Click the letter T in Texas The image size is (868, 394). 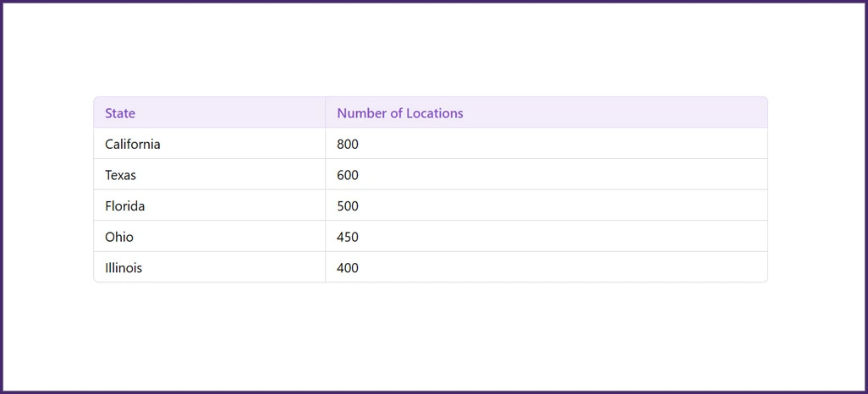[x=108, y=175]
